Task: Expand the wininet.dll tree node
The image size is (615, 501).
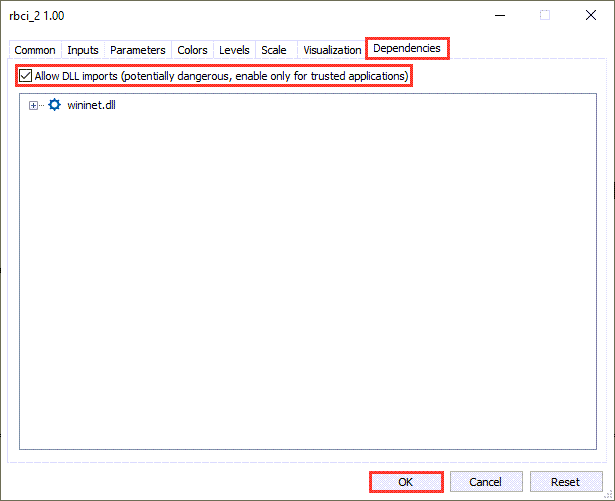Action: click(33, 105)
